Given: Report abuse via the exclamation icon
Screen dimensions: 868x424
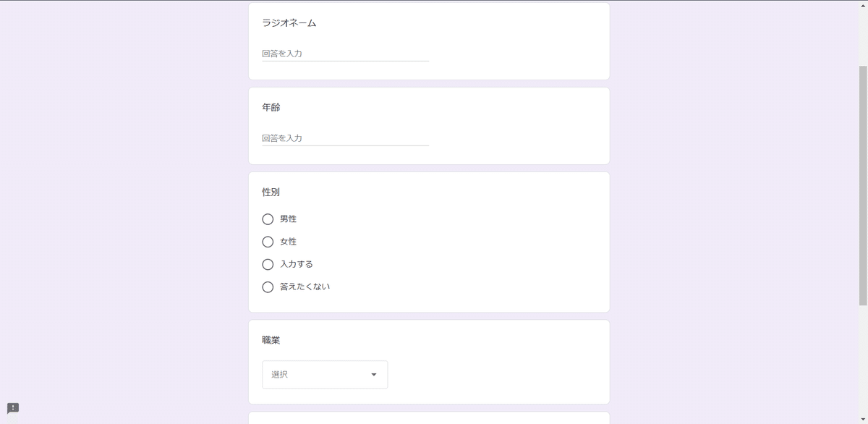Looking at the screenshot, I should (14, 407).
